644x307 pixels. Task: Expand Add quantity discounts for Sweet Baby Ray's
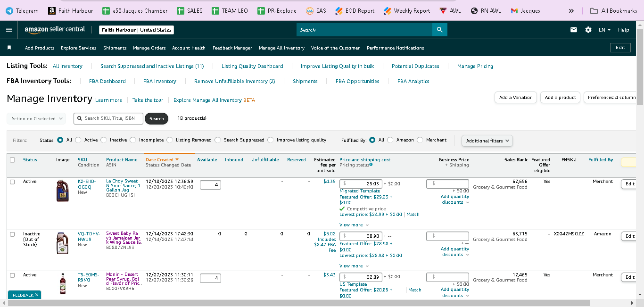click(x=455, y=252)
